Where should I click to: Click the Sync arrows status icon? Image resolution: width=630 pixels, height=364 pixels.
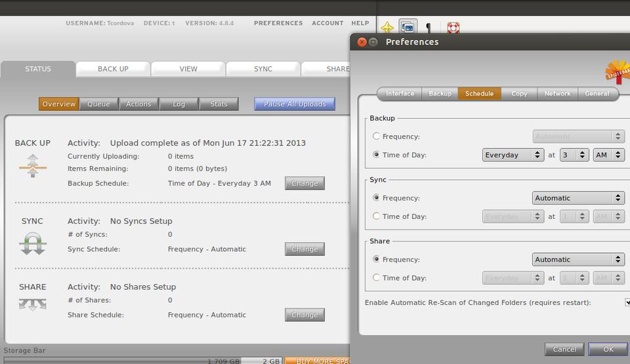tap(33, 243)
